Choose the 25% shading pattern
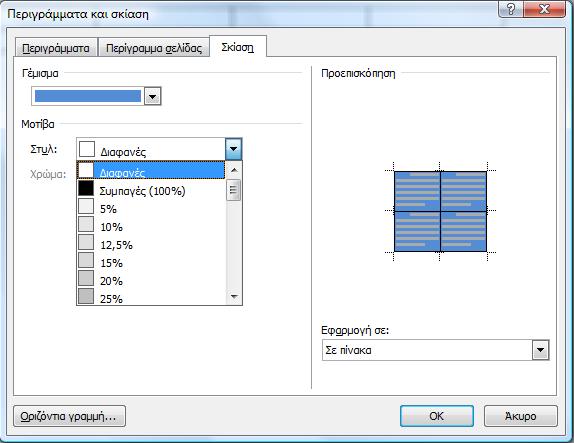This screenshot has width=574, height=443. pyautogui.click(x=151, y=297)
